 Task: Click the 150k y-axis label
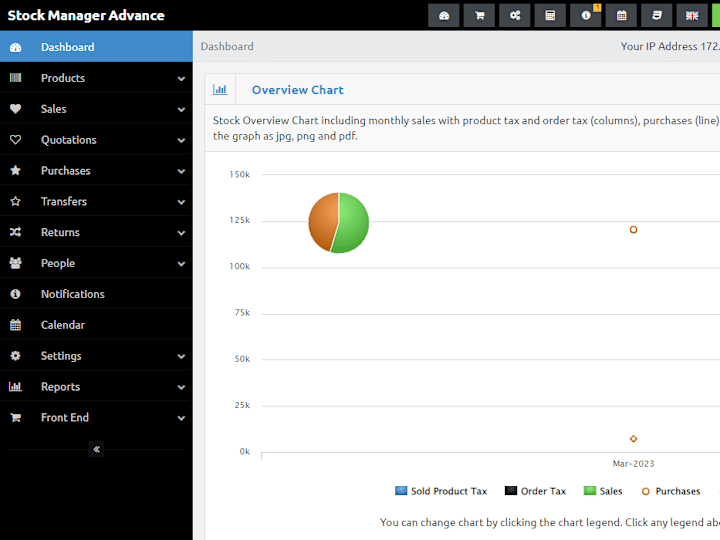[x=240, y=174]
